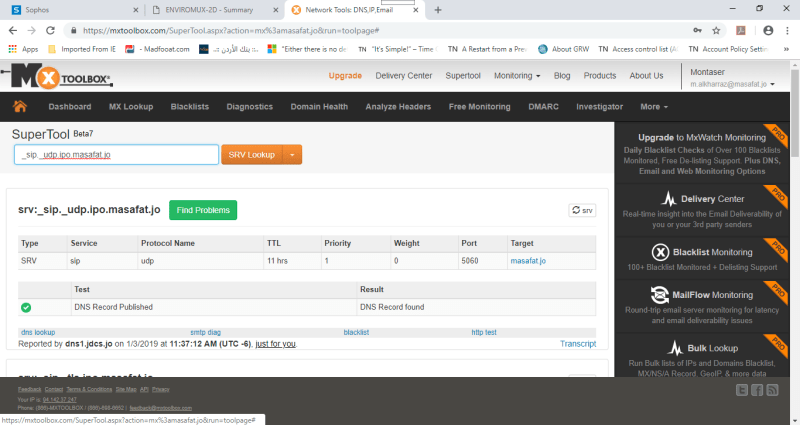Viewport: 800px width, 425px height.
Task: Open Blog header link
Action: 562,76
